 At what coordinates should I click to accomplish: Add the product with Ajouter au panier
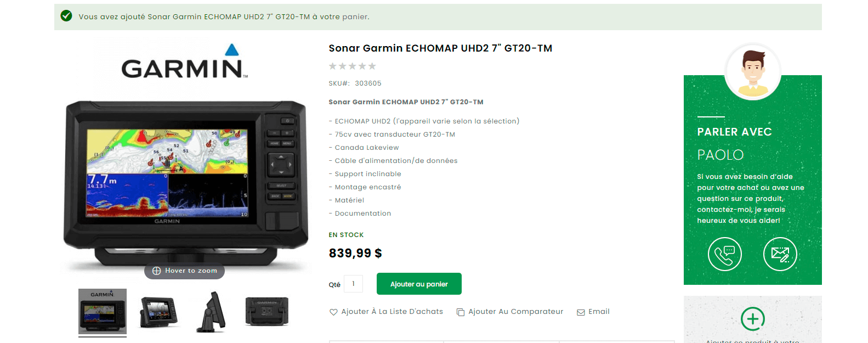(419, 284)
